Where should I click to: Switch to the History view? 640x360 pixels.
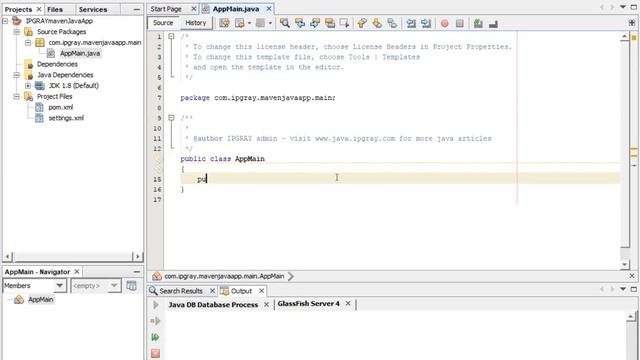point(196,23)
